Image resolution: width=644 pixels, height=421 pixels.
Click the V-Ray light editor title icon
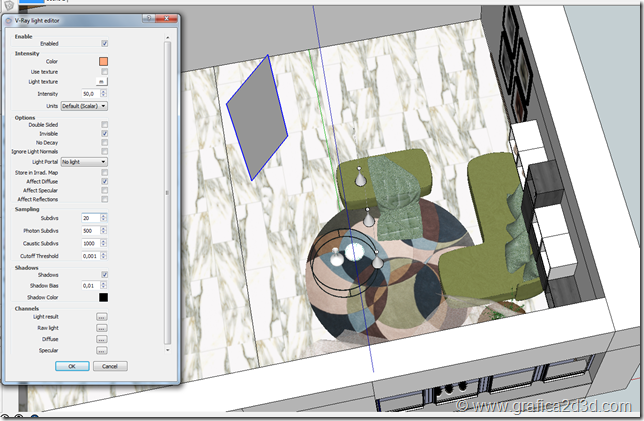click(x=8, y=19)
